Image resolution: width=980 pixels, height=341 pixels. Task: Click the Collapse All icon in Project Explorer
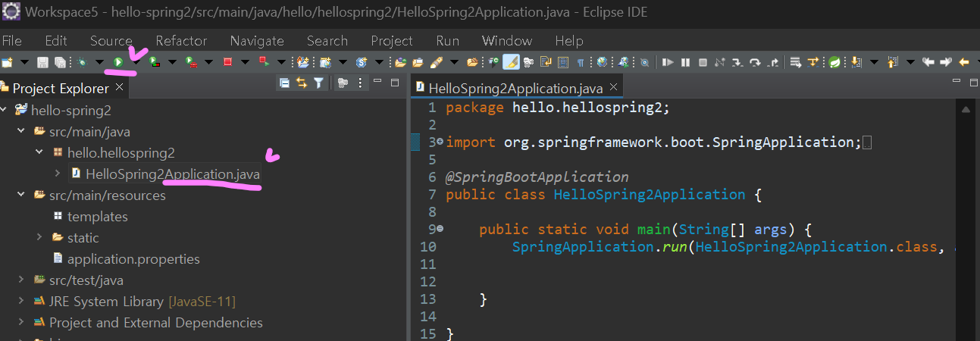point(284,83)
